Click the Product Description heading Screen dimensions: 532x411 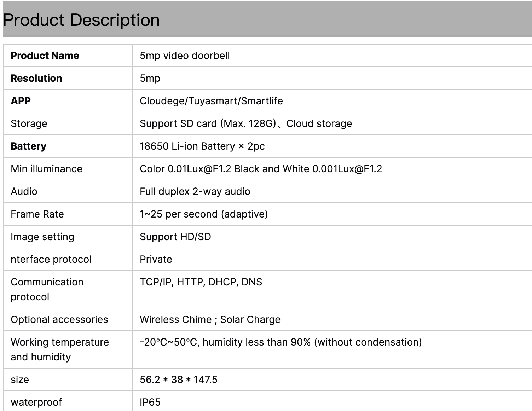[81, 20]
